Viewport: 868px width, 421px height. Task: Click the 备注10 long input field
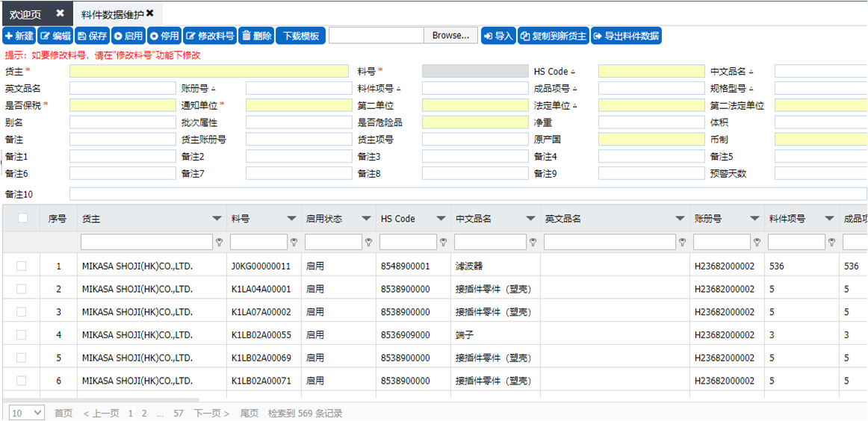pos(468,194)
